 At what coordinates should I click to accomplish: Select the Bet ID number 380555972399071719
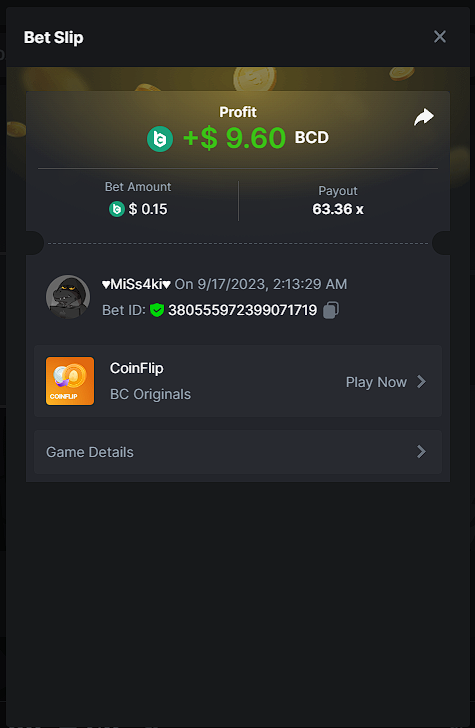(242, 310)
